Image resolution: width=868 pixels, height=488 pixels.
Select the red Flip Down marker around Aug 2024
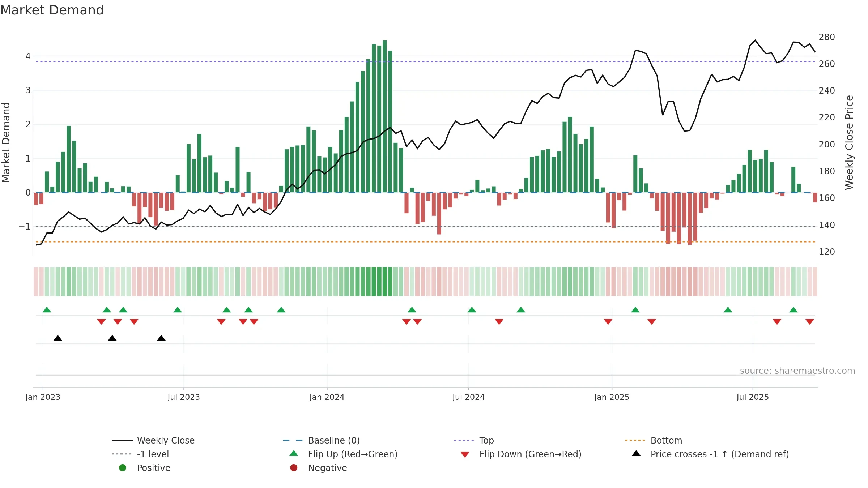(499, 322)
